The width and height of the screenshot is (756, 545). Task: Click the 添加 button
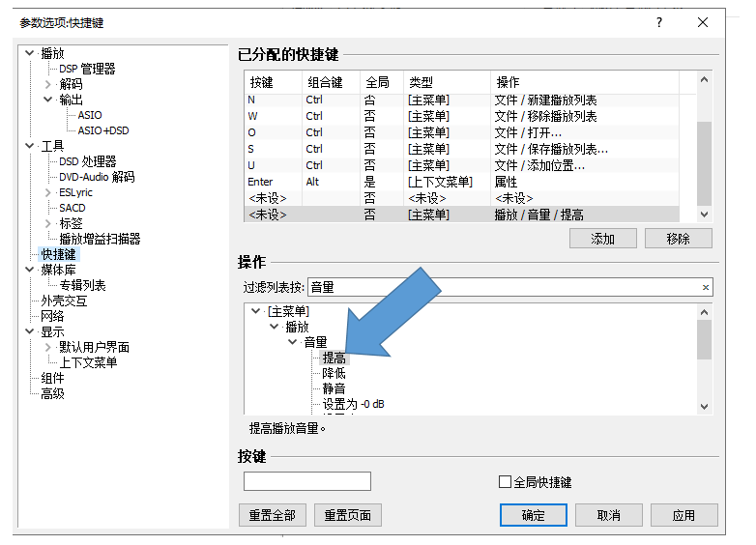coord(603,239)
